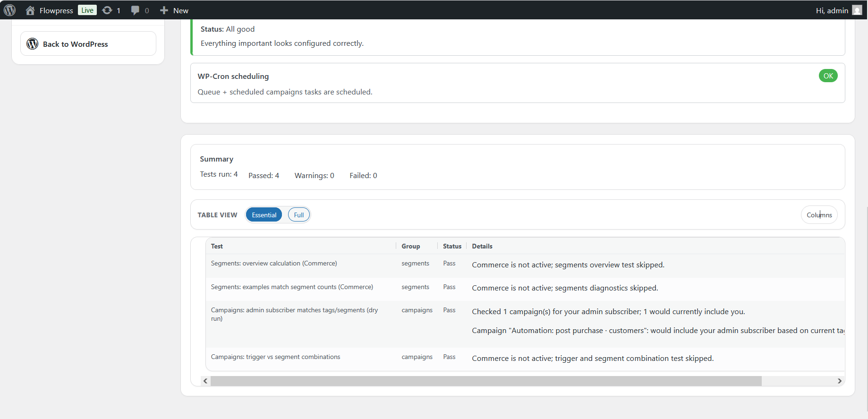
Task: Click the 'Passed: 4' summary value
Action: click(x=264, y=175)
